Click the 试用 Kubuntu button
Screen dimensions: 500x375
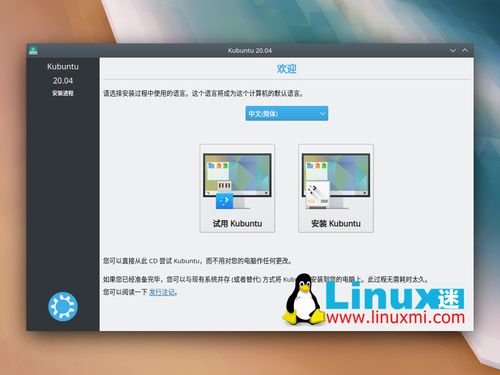click(x=237, y=188)
